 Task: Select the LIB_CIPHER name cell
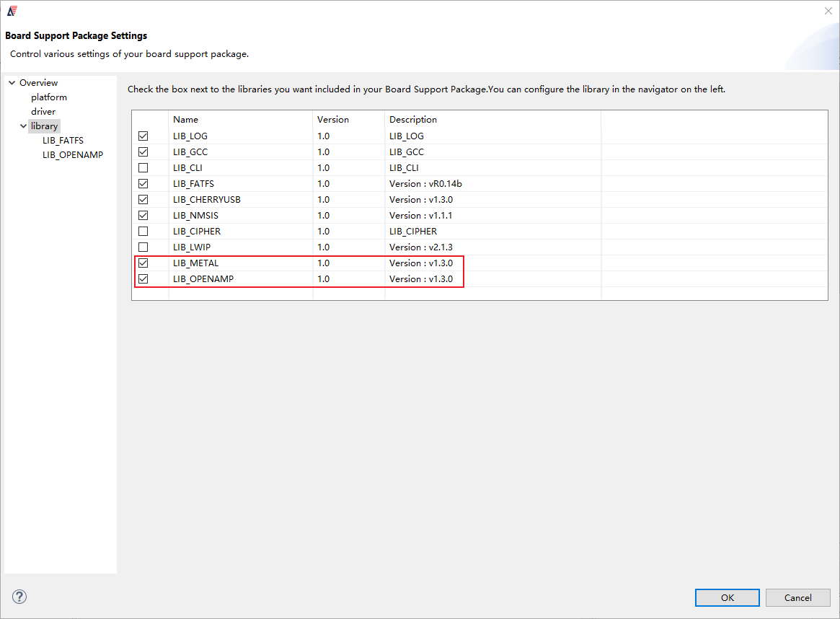(x=241, y=231)
